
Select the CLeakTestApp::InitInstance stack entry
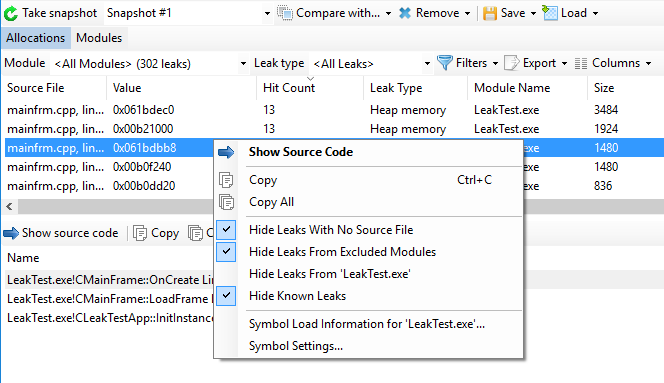point(109,318)
